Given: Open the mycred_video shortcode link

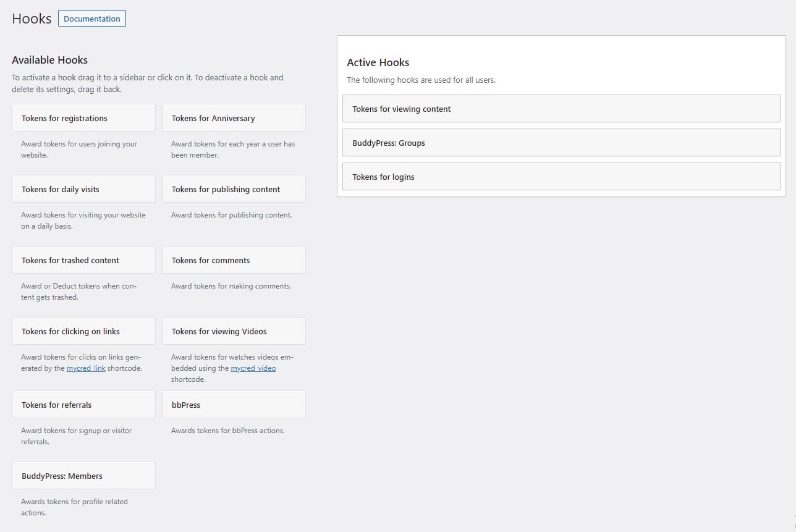Looking at the screenshot, I should click(253, 368).
